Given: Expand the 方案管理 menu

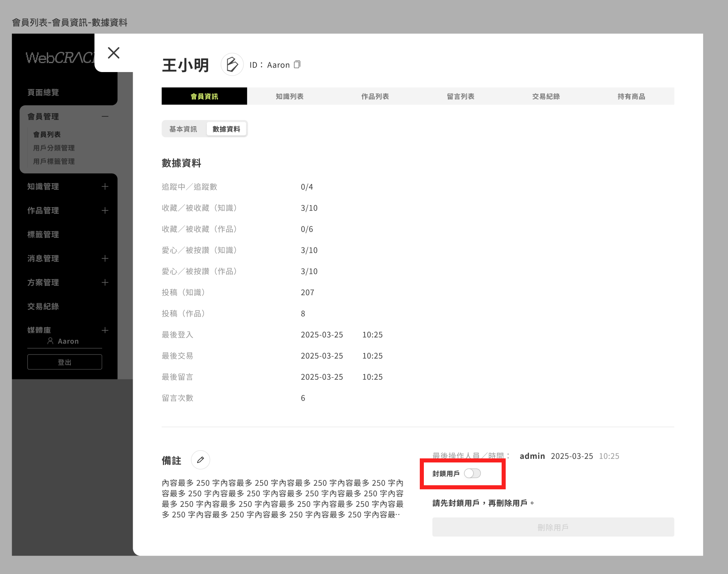Looking at the screenshot, I should point(105,283).
